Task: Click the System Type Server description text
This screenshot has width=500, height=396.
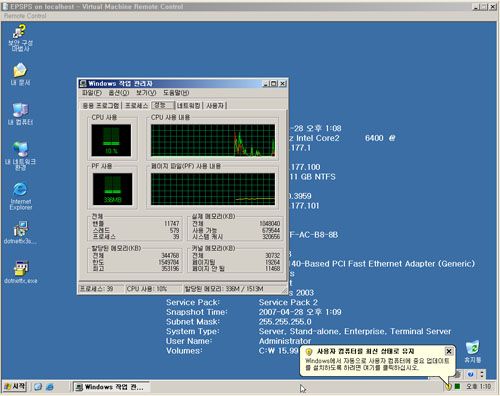Action: (x=355, y=331)
